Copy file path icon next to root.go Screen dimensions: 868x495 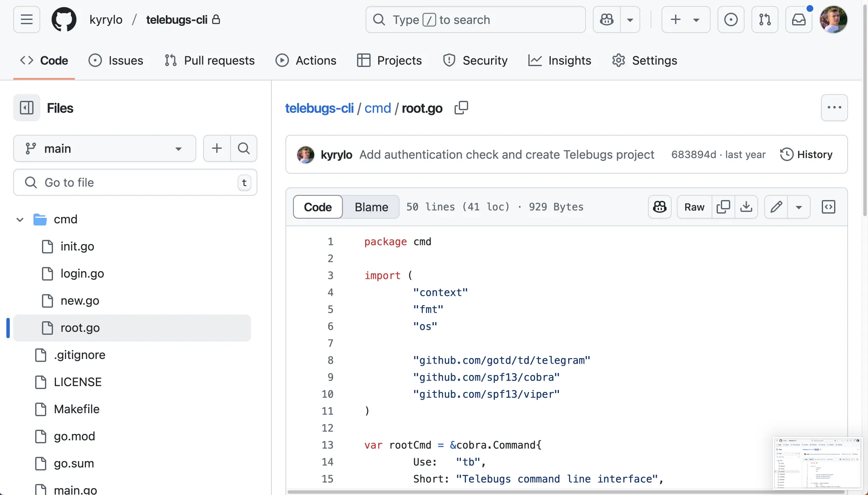pos(461,108)
